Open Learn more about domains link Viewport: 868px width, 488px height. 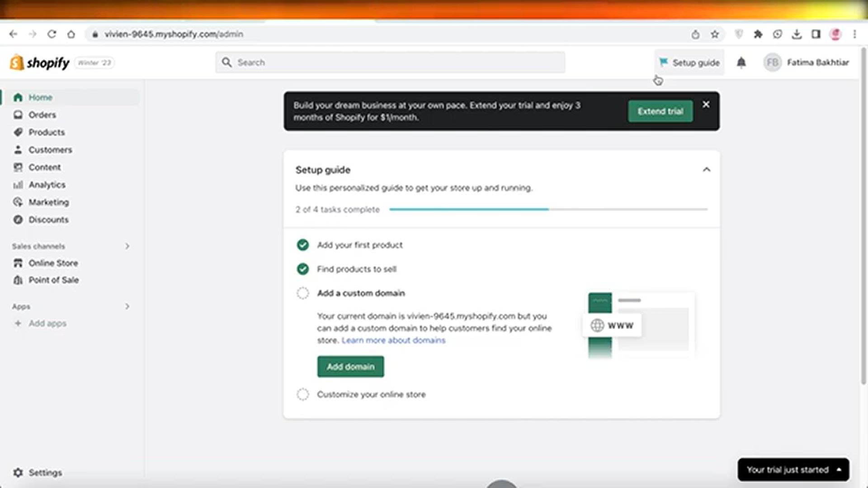pyautogui.click(x=393, y=340)
